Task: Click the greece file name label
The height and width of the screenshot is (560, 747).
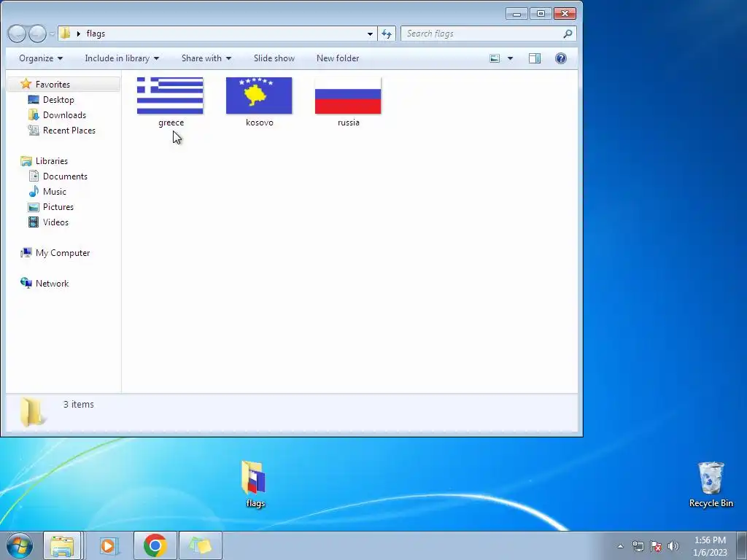Action: point(171,122)
